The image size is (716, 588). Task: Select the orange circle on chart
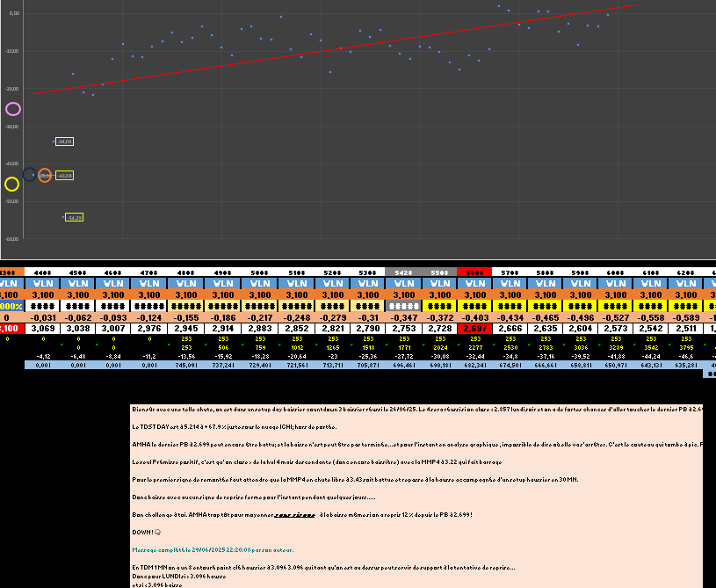point(44,176)
